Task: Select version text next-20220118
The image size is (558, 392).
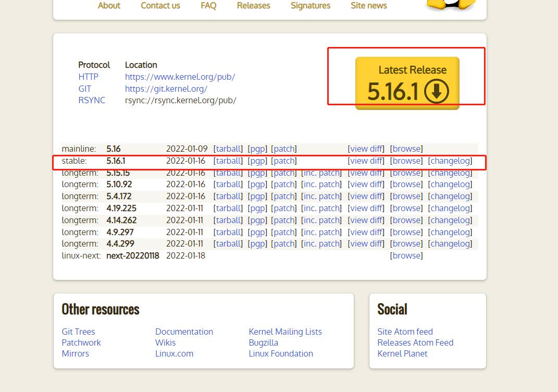Action: point(133,255)
